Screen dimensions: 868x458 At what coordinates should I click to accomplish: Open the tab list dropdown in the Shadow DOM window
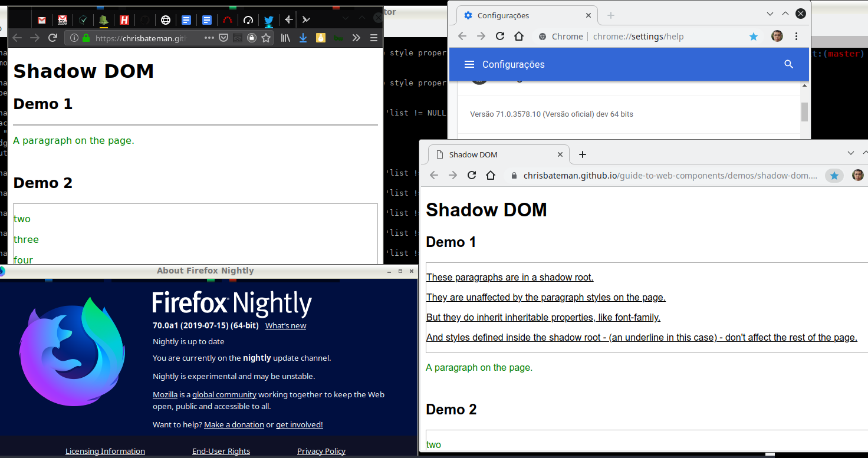tap(851, 153)
